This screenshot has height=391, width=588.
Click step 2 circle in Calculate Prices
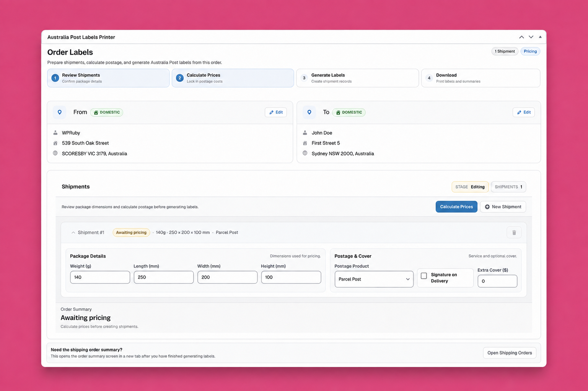pyautogui.click(x=180, y=78)
